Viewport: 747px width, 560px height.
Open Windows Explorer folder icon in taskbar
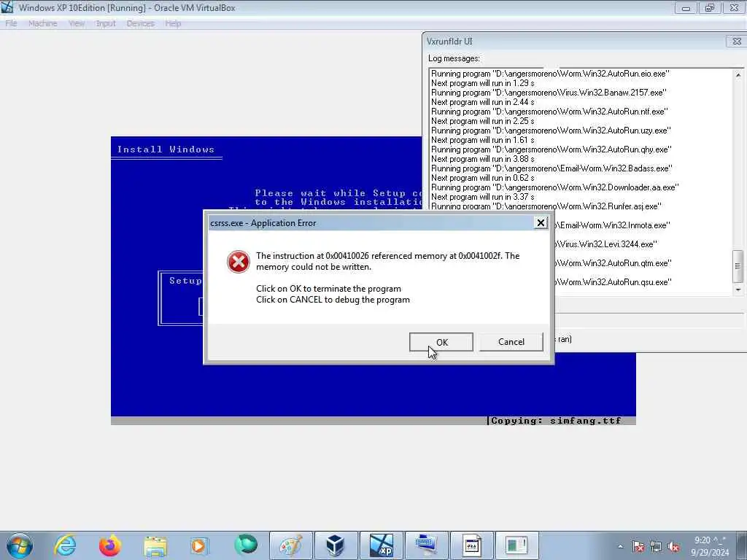[155, 545]
